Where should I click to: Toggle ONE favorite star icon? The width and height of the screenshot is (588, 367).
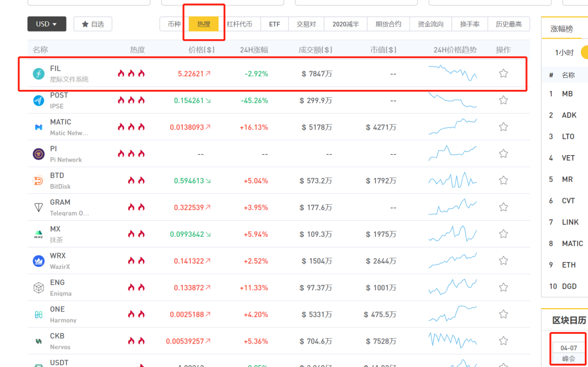coord(504,314)
